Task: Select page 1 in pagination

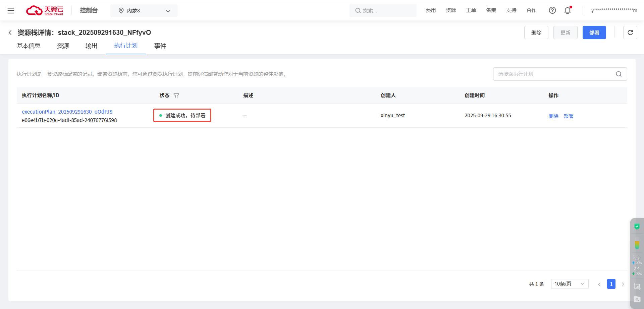Action: coord(611,284)
